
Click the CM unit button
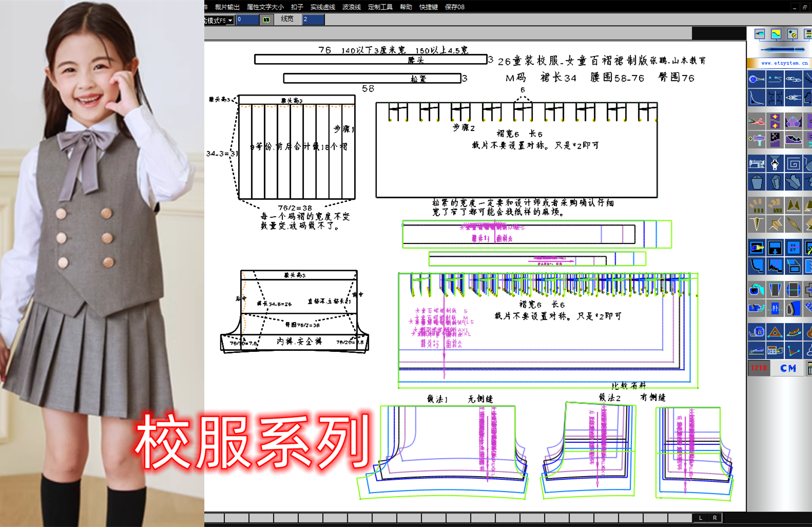coord(788,368)
